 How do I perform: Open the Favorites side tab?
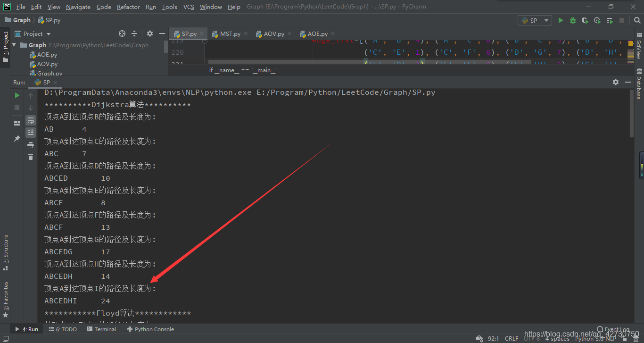[x=6, y=300]
